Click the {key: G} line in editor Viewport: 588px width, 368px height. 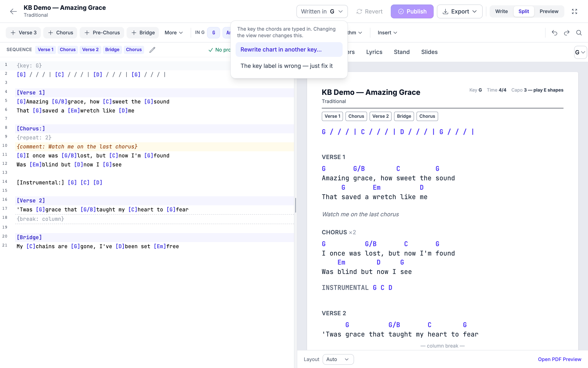(x=155, y=65)
